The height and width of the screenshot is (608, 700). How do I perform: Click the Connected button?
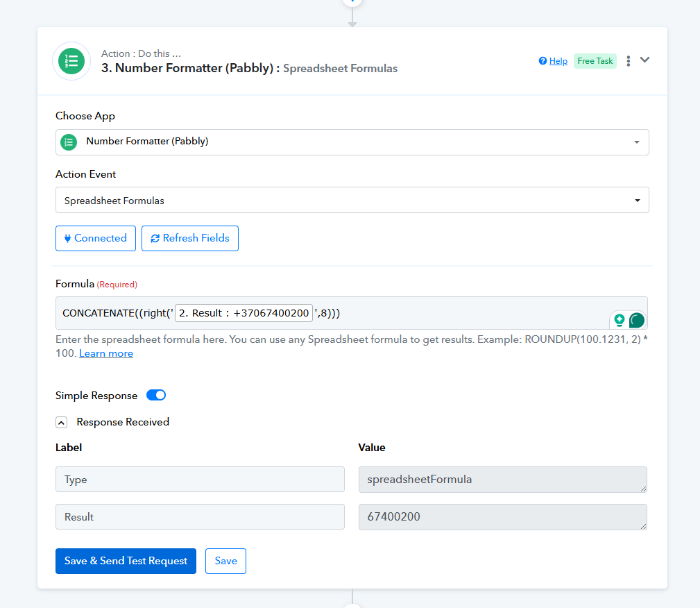point(96,238)
